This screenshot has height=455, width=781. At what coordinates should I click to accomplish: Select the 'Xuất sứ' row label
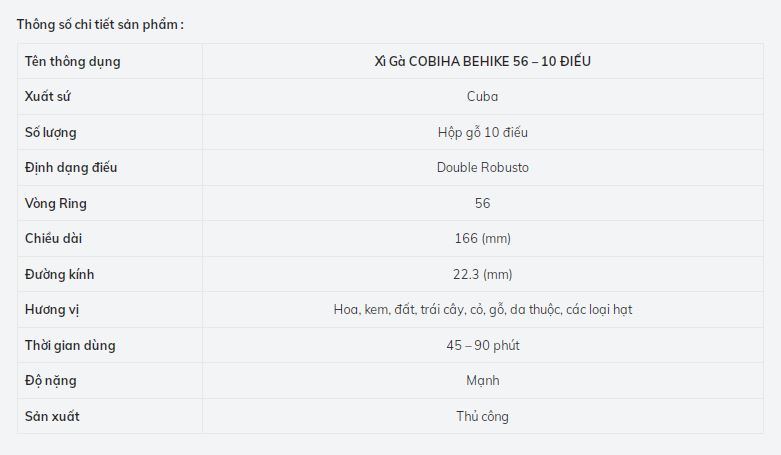[x=47, y=97]
